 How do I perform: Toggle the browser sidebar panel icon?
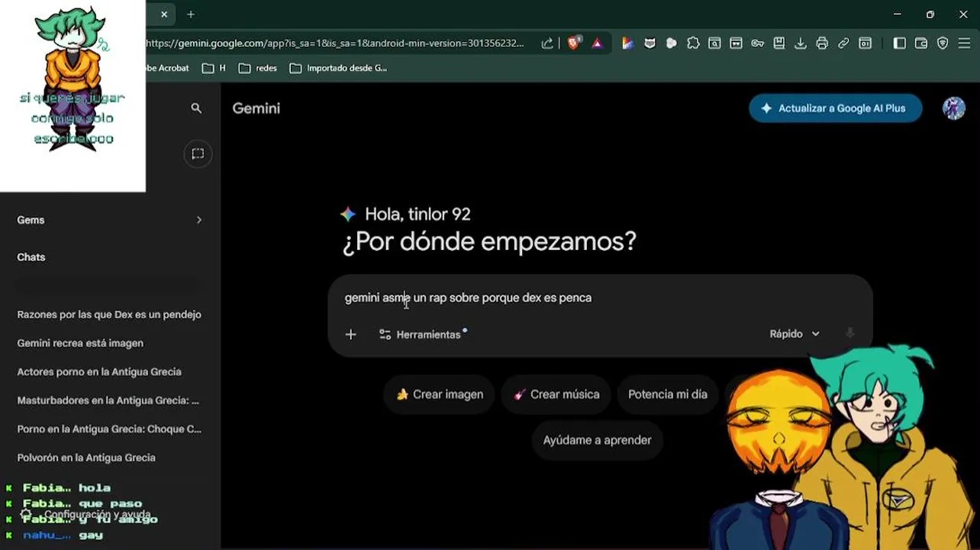(x=899, y=44)
